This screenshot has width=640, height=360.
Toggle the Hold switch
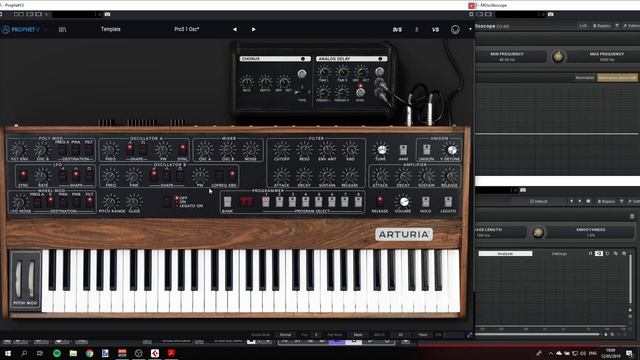tap(425, 201)
